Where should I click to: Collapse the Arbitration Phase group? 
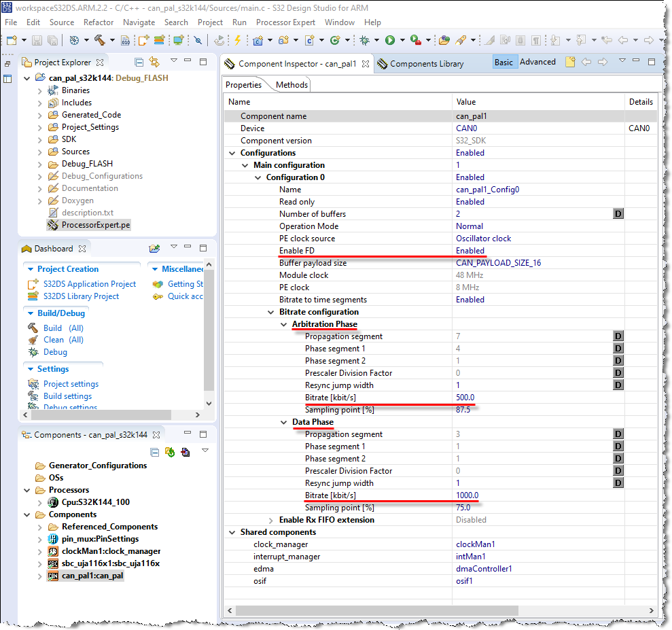click(284, 324)
